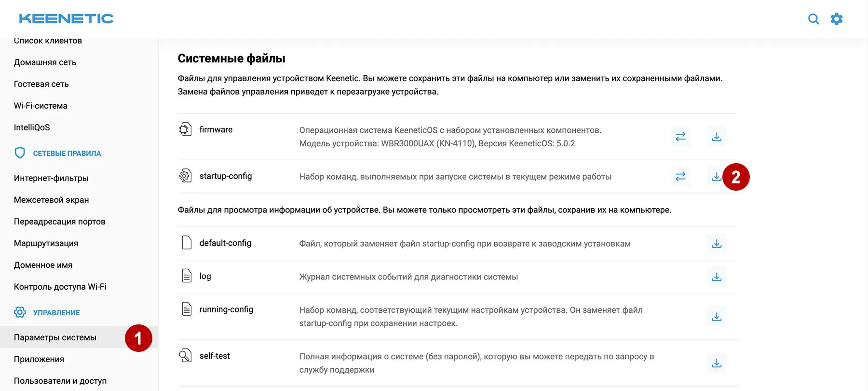868x391 pixels.
Task: Open Контроль доступа Wi-Fi
Action: click(60, 286)
